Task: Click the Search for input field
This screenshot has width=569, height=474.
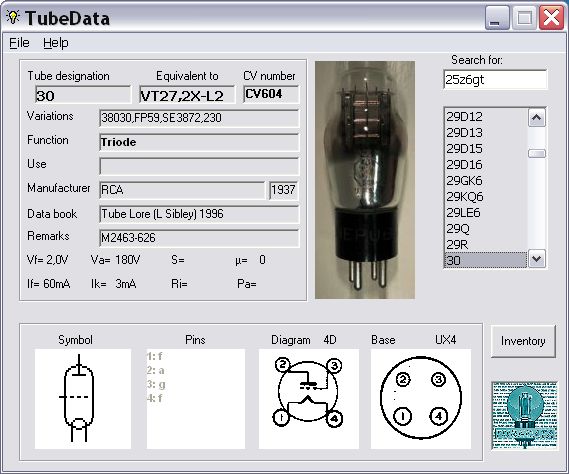Action: [x=495, y=79]
